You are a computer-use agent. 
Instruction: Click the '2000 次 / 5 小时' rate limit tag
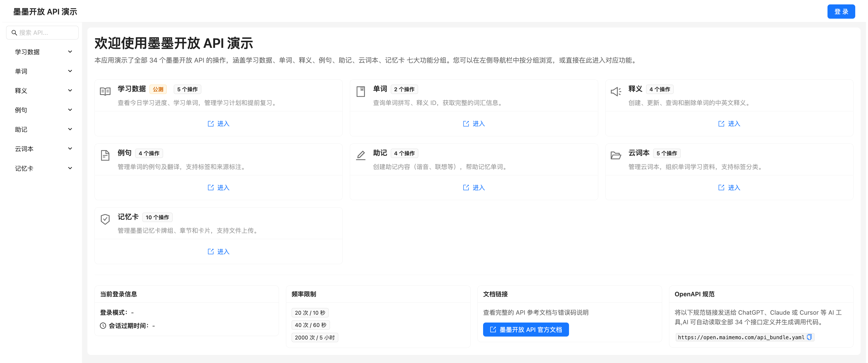point(315,337)
